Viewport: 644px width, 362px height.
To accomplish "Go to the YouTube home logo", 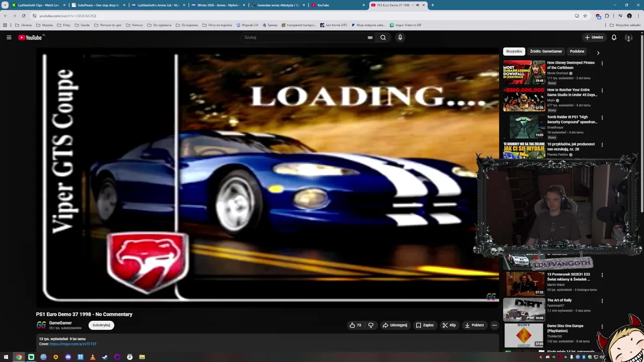I will pos(31,37).
